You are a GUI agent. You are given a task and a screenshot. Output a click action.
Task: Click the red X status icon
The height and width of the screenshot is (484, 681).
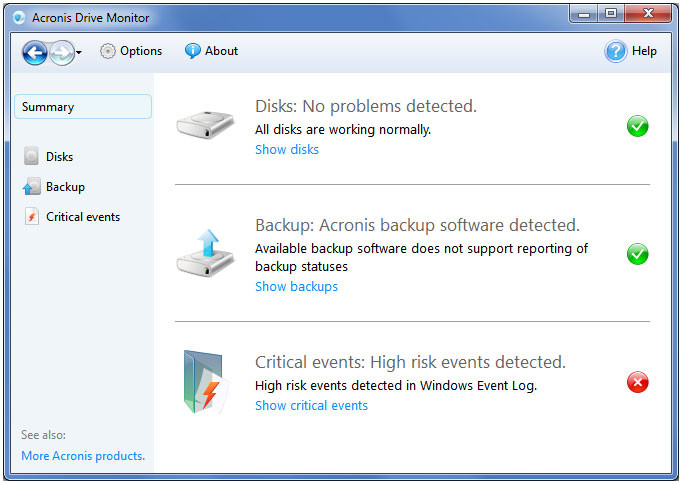638,382
